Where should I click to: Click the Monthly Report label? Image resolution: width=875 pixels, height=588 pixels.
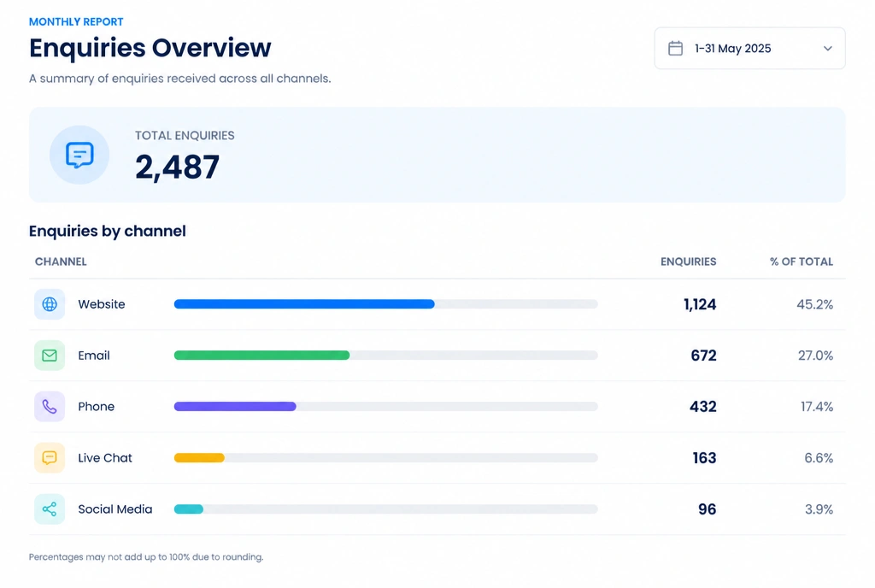coord(76,21)
